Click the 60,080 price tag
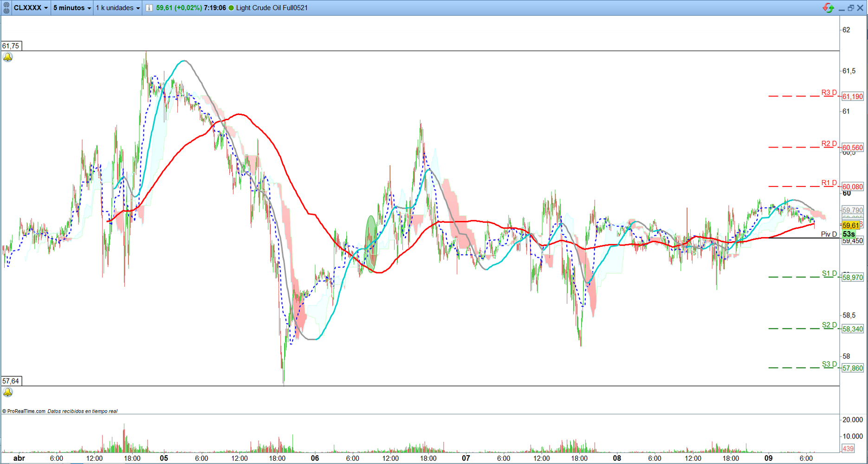Screen dimensions: 868x464 point(853,187)
